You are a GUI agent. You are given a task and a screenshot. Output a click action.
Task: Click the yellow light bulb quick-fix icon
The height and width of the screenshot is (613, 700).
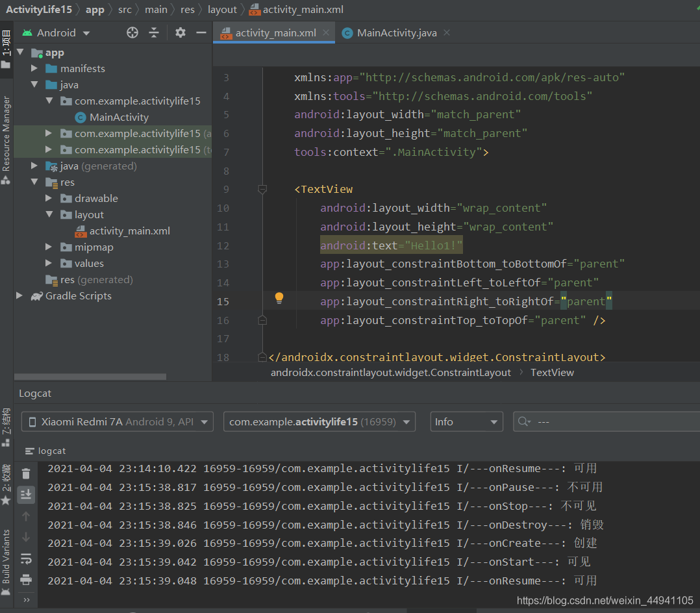click(279, 298)
